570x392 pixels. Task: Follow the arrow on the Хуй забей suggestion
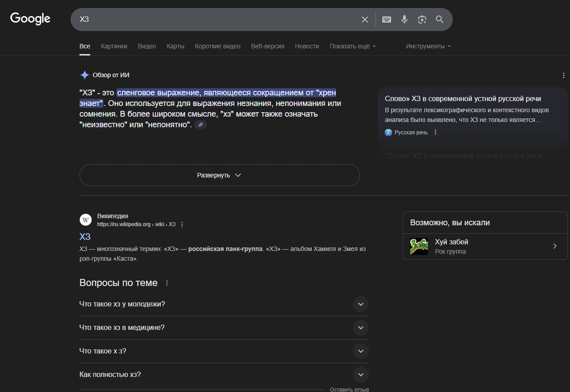coord(555,246)
